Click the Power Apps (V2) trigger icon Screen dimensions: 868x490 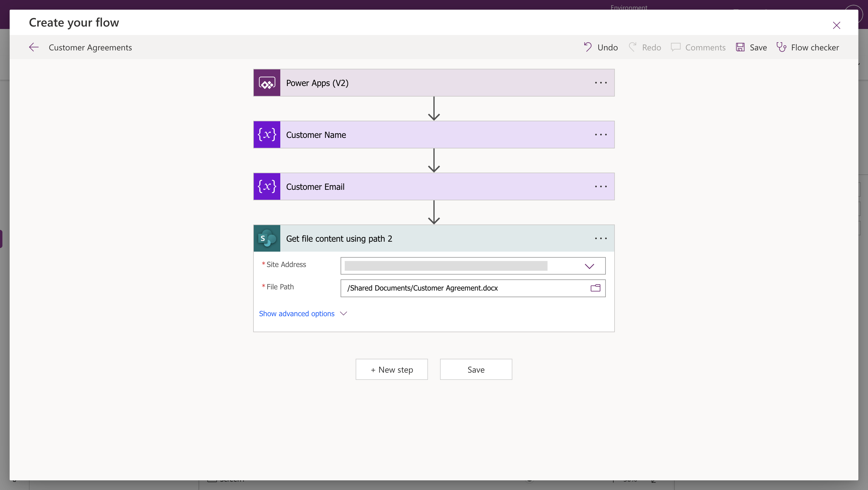click(267, 83)
